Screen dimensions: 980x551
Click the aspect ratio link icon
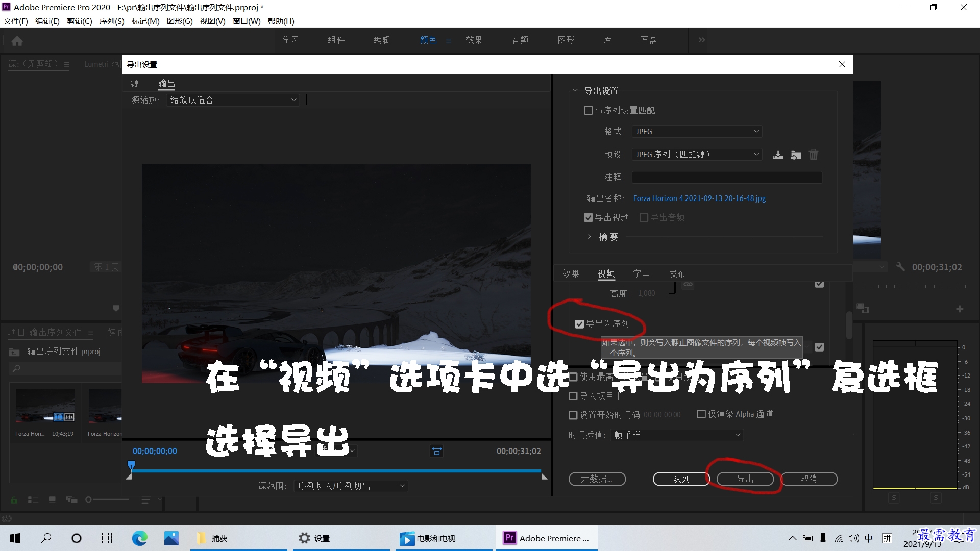tap(688, 284)
